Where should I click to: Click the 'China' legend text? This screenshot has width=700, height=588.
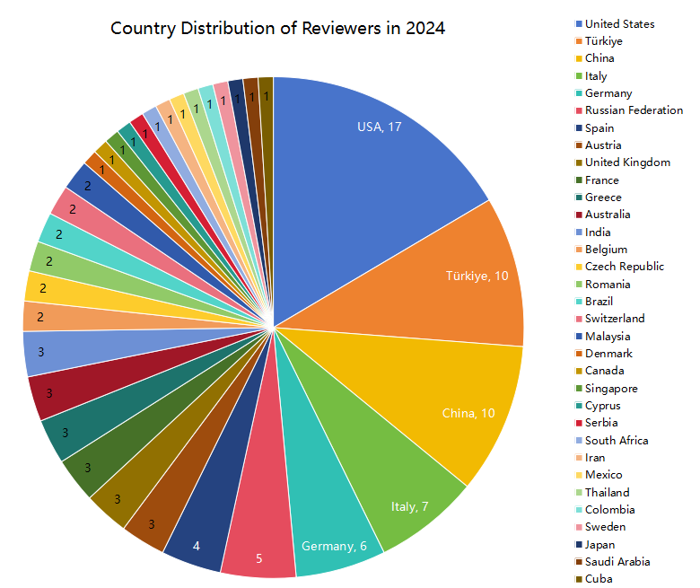(x=599, y=58)
